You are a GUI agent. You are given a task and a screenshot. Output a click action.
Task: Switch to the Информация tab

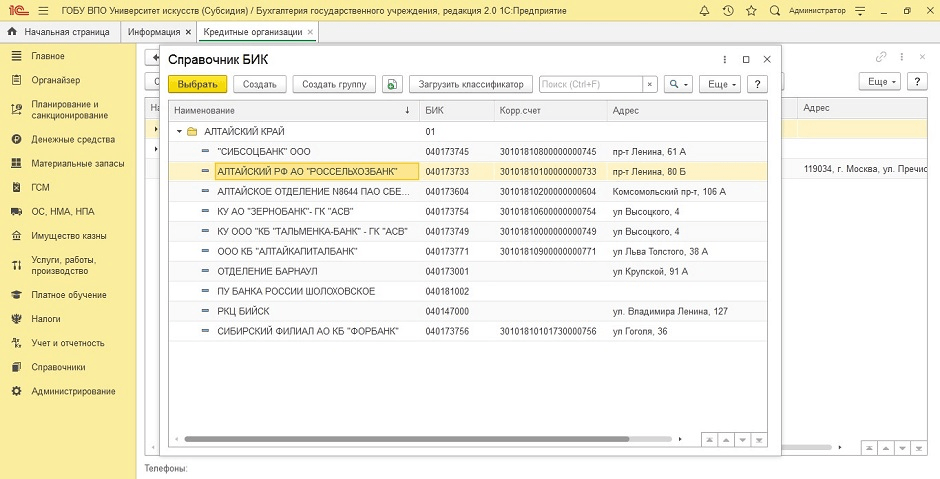pos(153,32)
